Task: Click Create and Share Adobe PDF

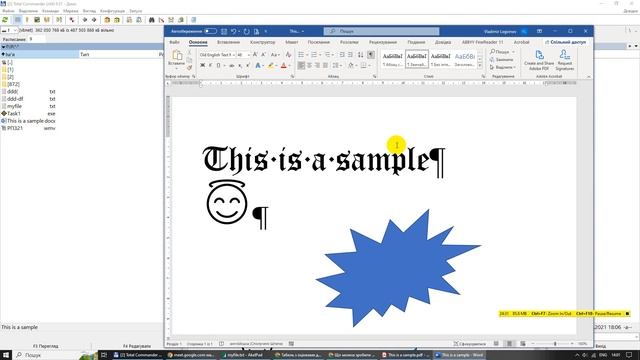Action: [x=539, y=60]
